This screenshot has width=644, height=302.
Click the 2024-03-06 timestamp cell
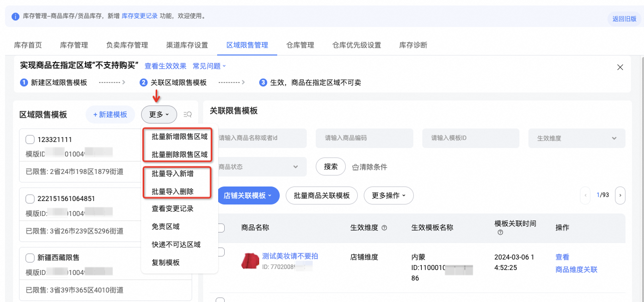514,262
